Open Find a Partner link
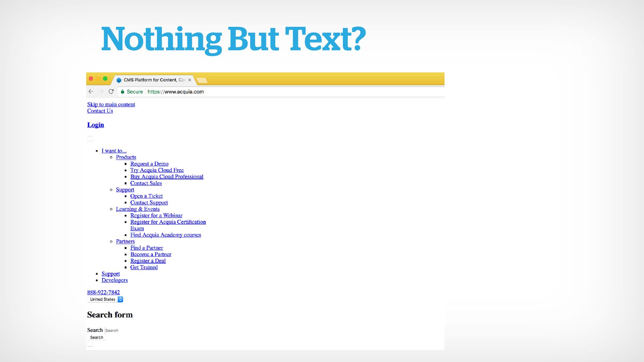This screenshot has height=362, width=644. pos(147,248)
